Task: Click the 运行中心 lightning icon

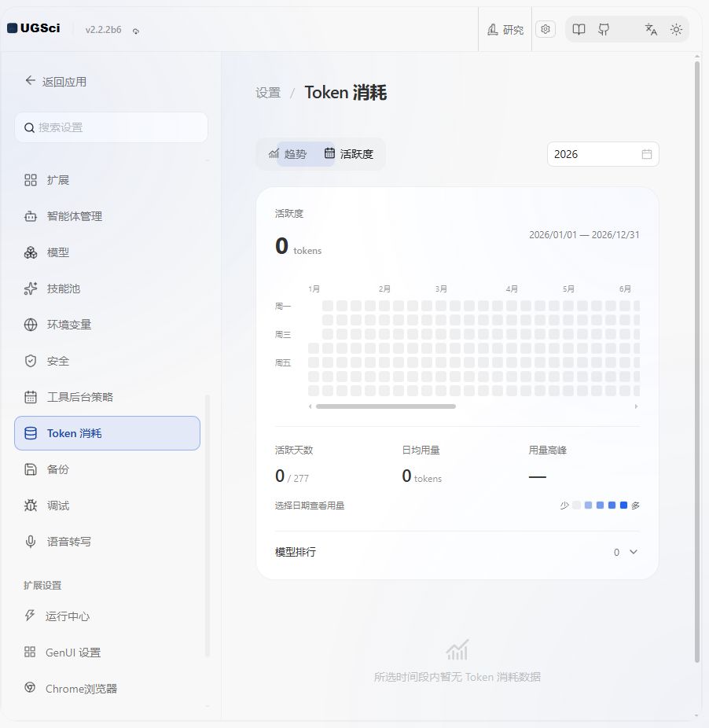Action: coord(30,616)
